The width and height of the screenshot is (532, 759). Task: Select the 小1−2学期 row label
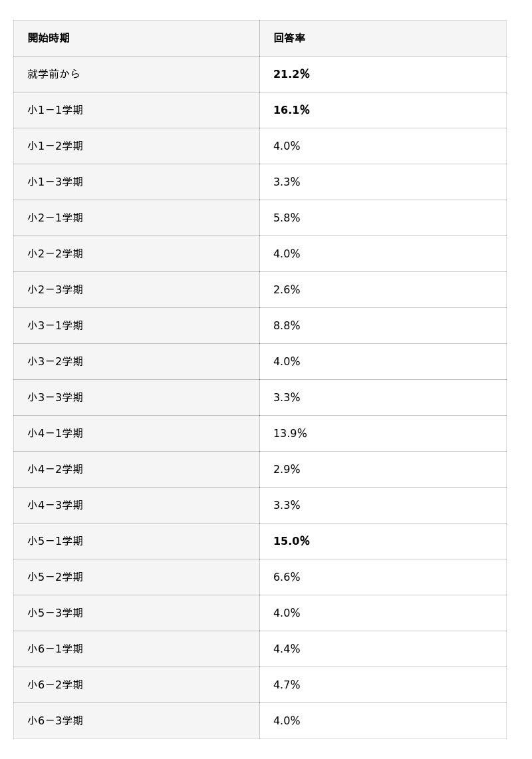55,146
